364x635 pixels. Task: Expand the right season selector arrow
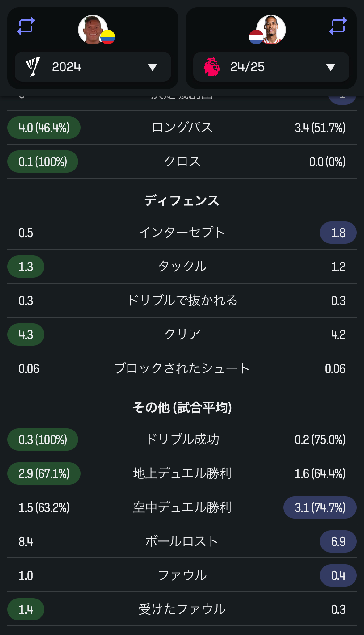tap(331, 67)
